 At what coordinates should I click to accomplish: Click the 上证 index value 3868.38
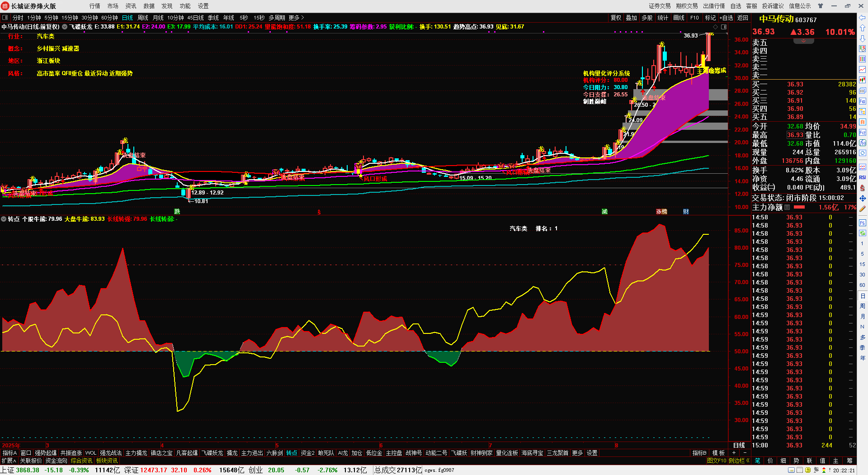[28, 470]
